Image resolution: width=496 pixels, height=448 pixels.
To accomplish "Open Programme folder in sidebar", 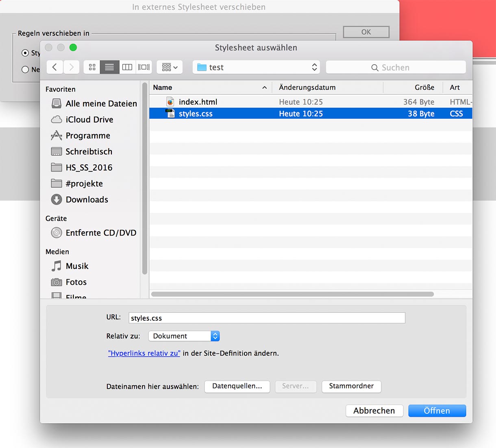I will pyautogui.click(x=87, y=135).
